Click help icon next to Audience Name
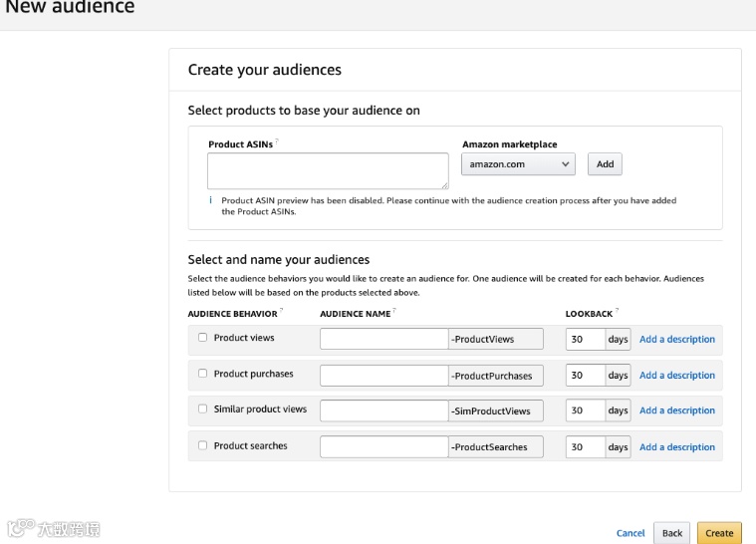Viewport: 756px width, 544px height. coord(394,311)
